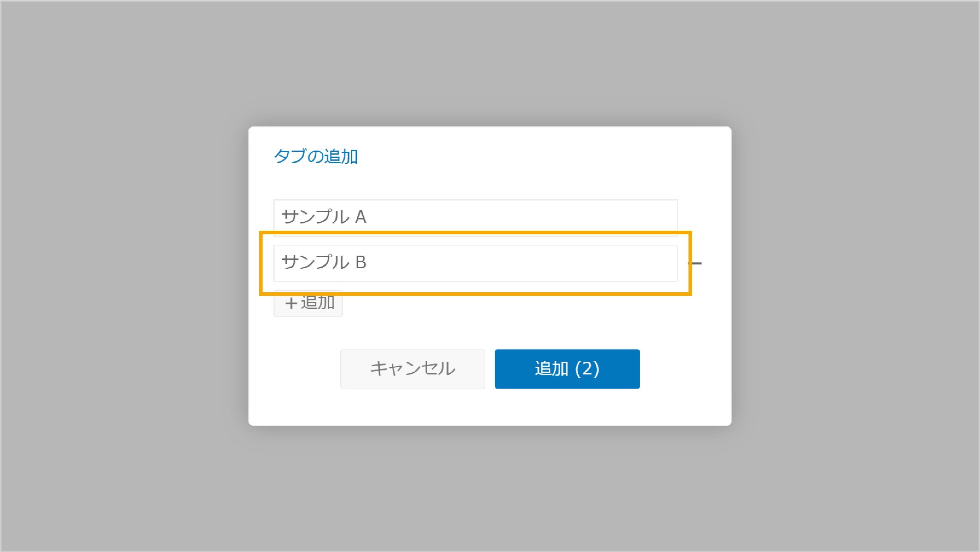The height and width of the screenshot is (552, 980).
Task: Click the キャンセル button
Action: pos(413,369)
